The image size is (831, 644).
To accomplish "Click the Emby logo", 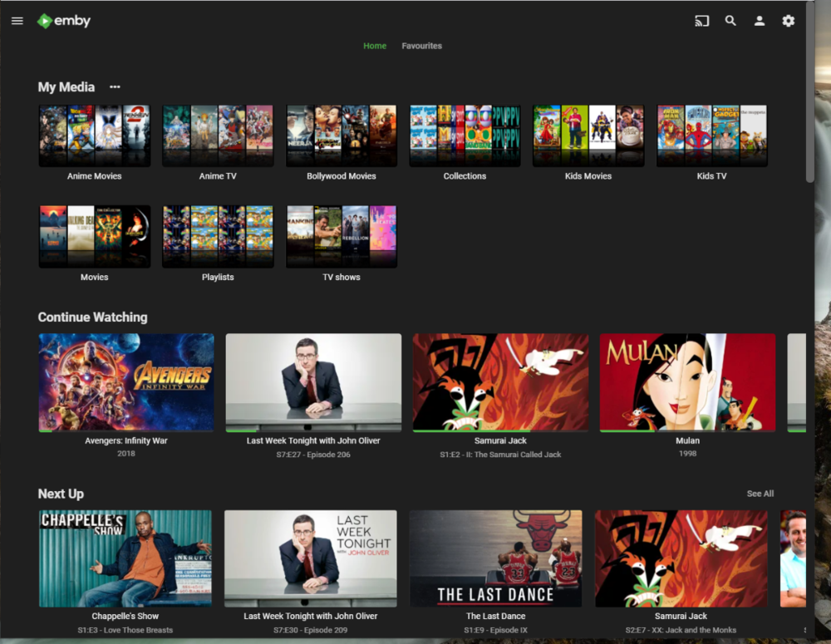I will (x=64, y=21).
